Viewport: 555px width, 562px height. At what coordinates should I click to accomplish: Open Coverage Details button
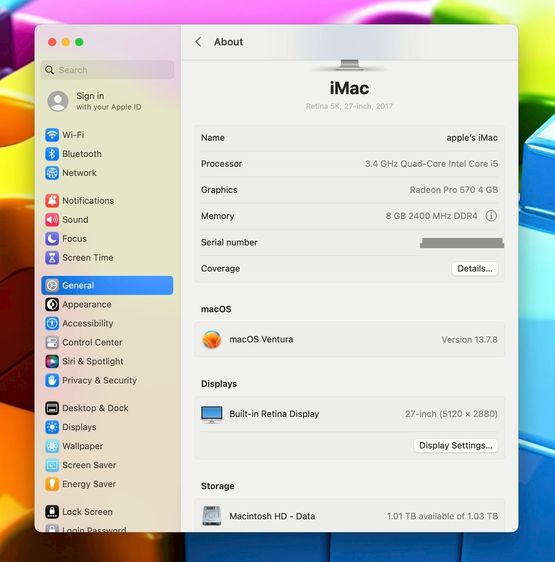475,269
